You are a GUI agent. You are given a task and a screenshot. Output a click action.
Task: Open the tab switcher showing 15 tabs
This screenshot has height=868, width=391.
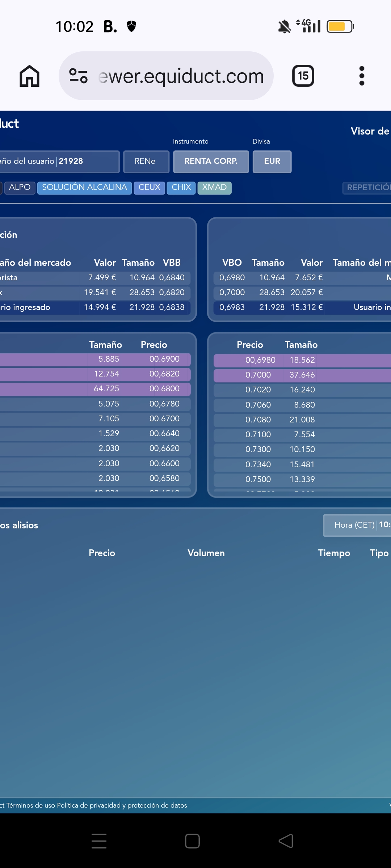303,76
